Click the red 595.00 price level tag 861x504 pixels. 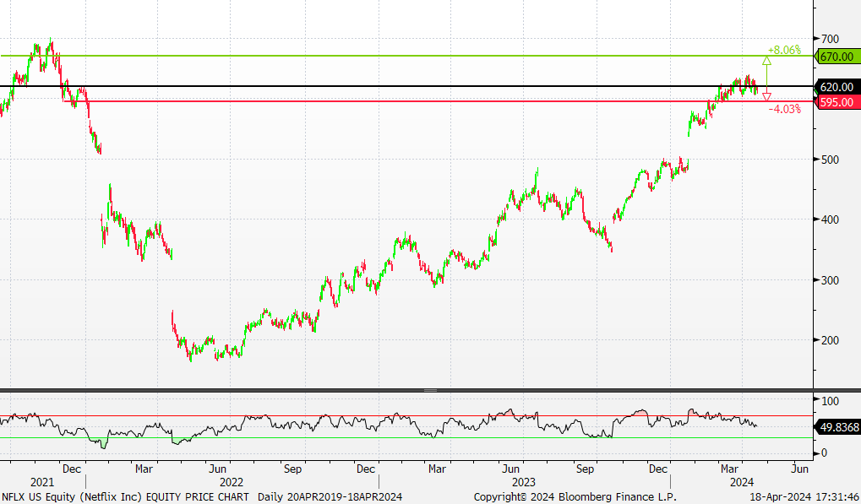[836, 102]
